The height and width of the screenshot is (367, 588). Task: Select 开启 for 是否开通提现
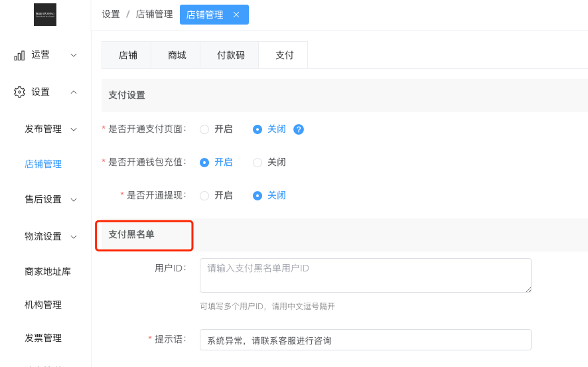[x=204, y=196]
